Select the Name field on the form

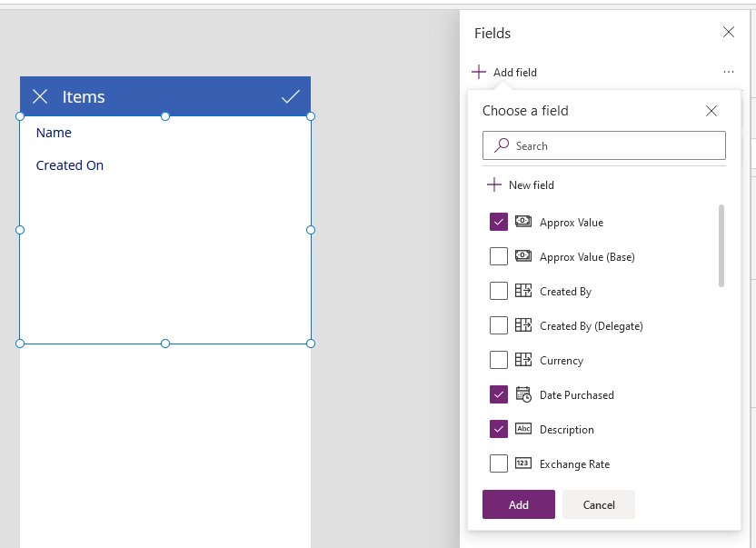tap(54, 133)
